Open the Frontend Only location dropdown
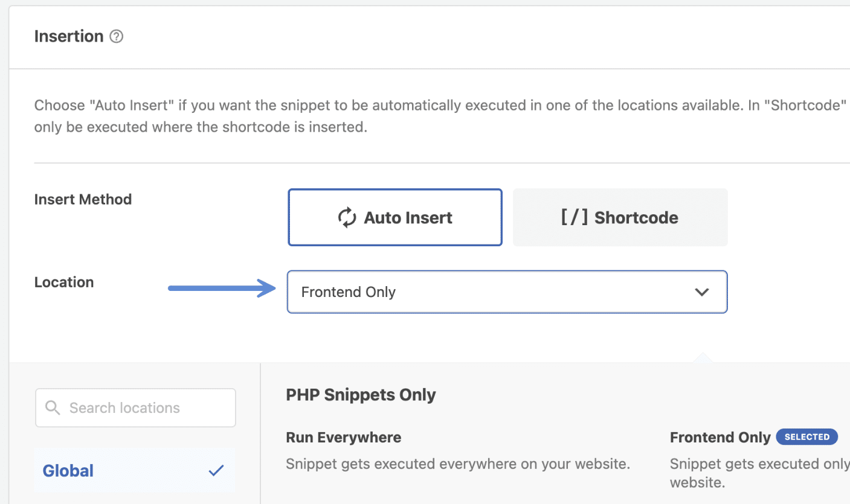Viewport: 850px width, 504px height. (506, 292)
